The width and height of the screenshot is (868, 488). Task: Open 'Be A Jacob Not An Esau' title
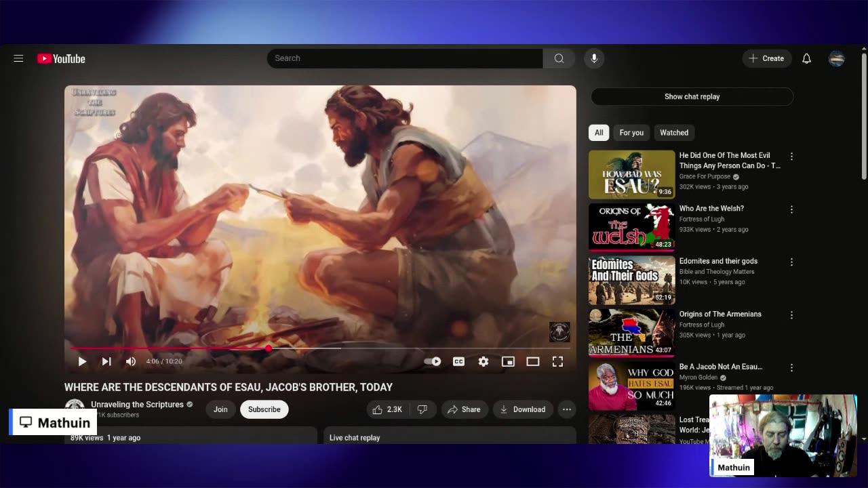[721, 367]
